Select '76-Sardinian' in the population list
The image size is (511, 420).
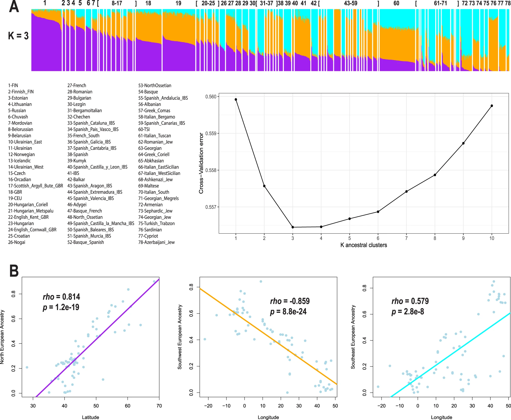pyautogui.click(x=150, y=230)
